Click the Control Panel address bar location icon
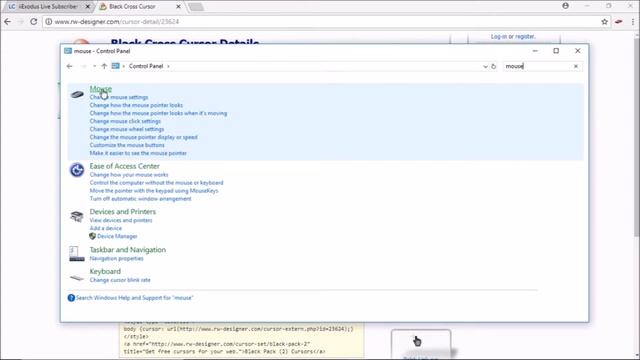This screenshot has height=360, width=640. pyautogui.click(x=116, y=66)
